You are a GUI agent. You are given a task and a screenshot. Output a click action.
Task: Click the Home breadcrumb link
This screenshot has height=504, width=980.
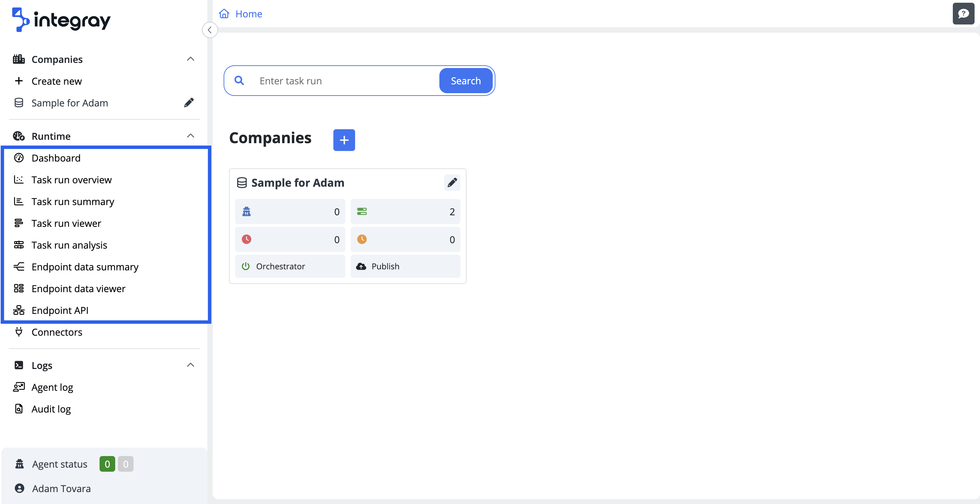(x=248, y=14)
